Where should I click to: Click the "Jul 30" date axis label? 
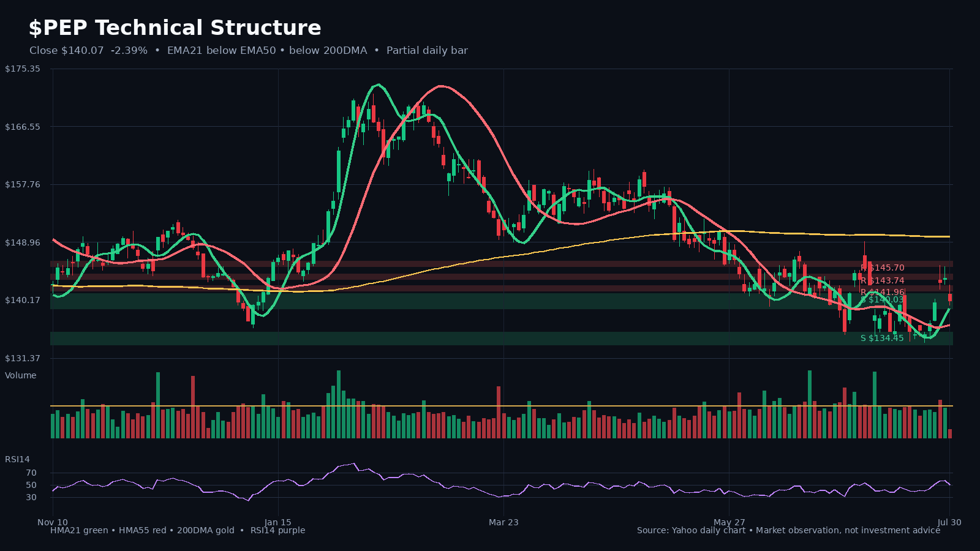click(x=949, y=522)
